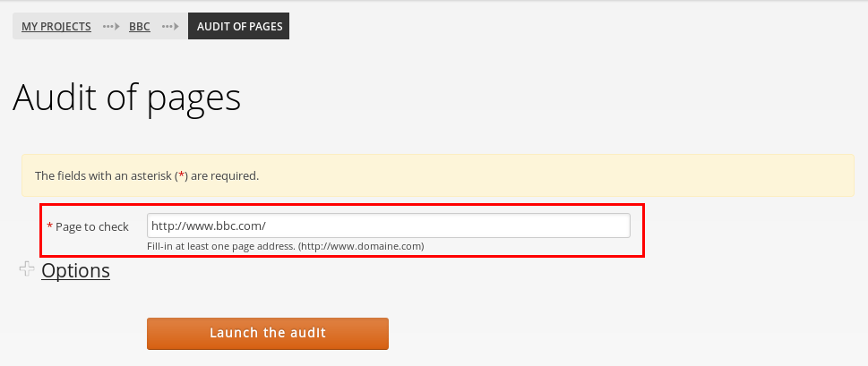
Task: Click the red asterisk beside Page to check
Action: (x=50, y=226)
